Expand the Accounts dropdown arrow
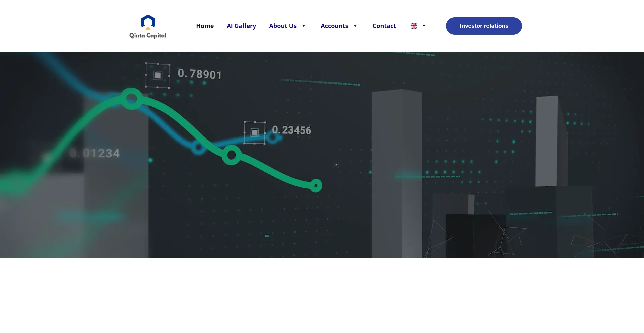Screen dimensions: 644x333 [x=355, y=26]
